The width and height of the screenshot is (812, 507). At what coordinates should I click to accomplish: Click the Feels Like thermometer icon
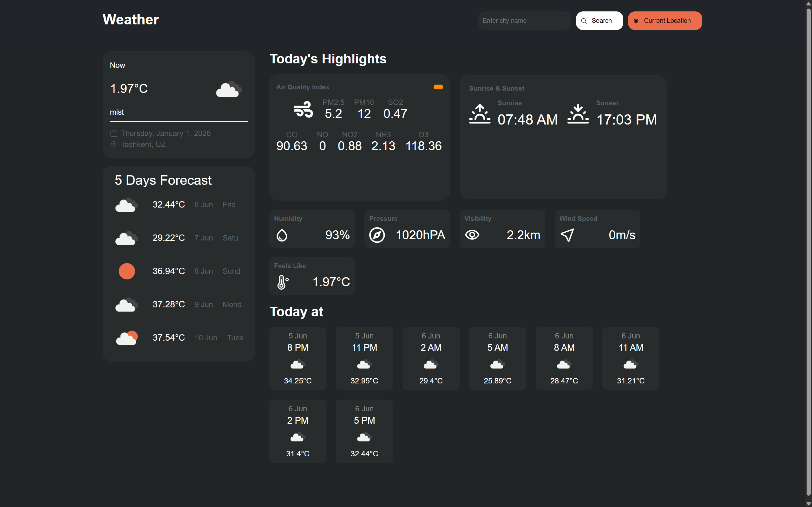tap(282, 282)
